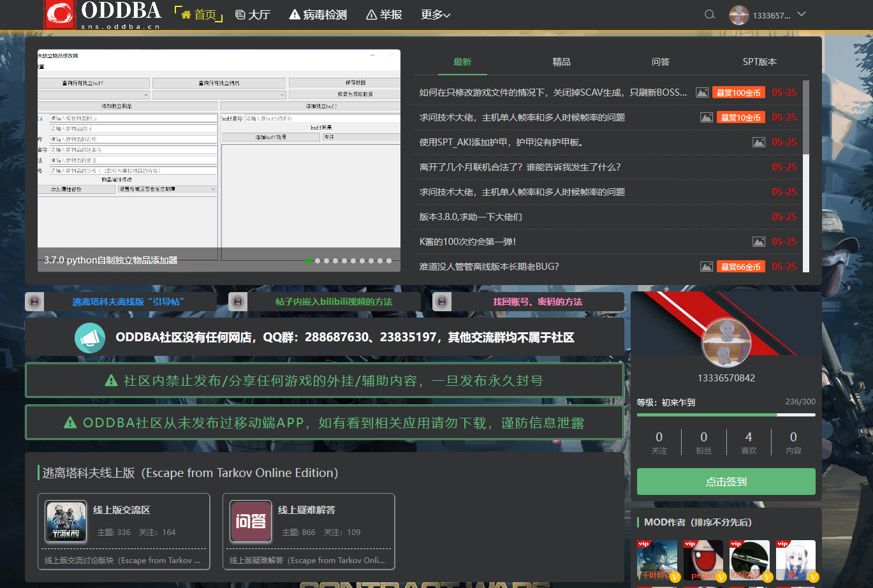Screen dimensions: 873x588
Task: Click the post list scrollbar
Action: [x=806, y=117]
